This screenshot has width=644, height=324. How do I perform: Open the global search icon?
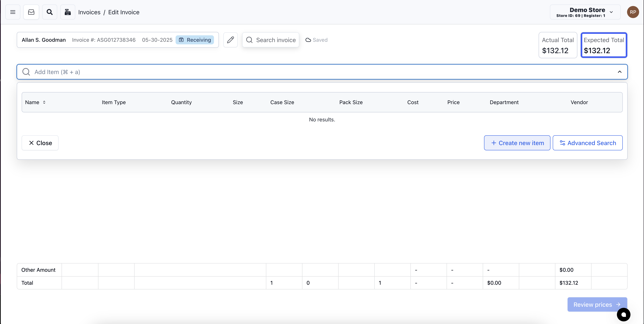[x=49, y=12]
